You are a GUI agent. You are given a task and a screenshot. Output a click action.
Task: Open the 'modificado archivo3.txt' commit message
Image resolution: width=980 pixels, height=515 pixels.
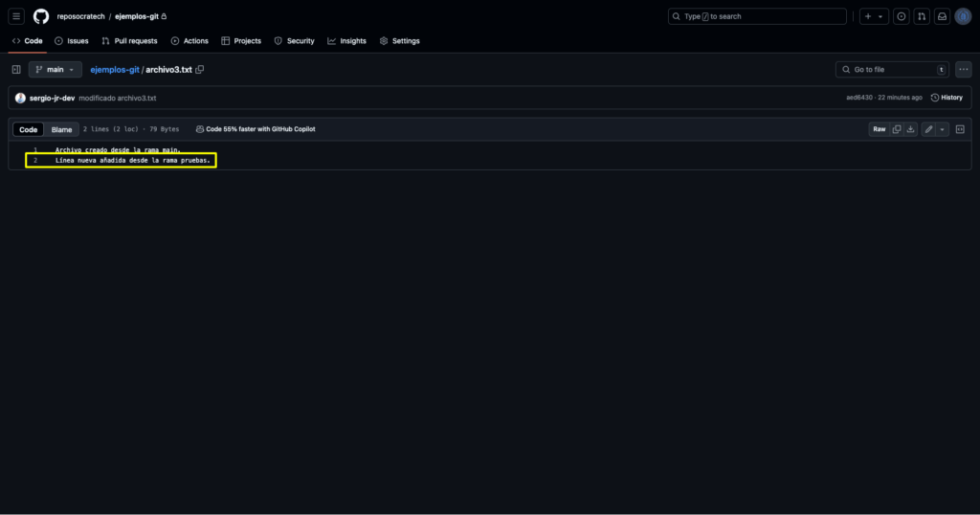118,99
